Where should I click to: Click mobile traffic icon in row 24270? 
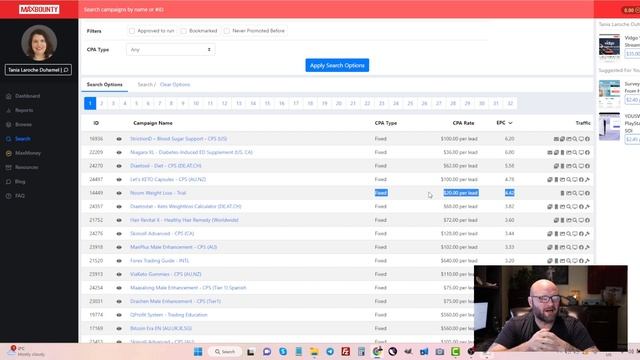562,166
